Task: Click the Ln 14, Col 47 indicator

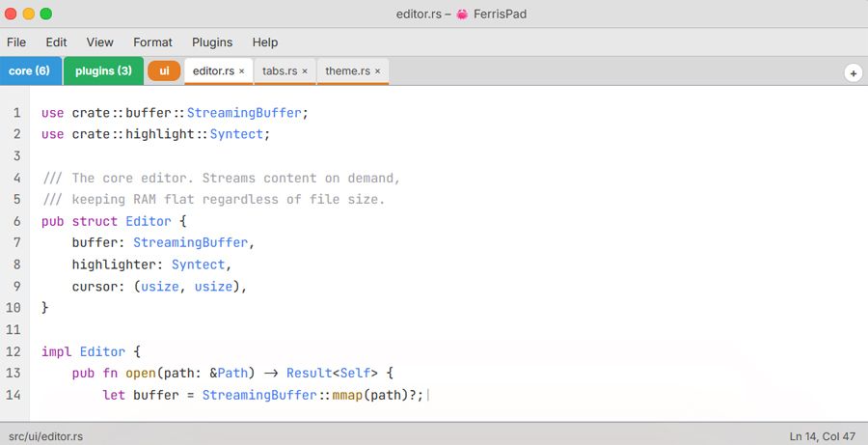Action: click(823, 436)
